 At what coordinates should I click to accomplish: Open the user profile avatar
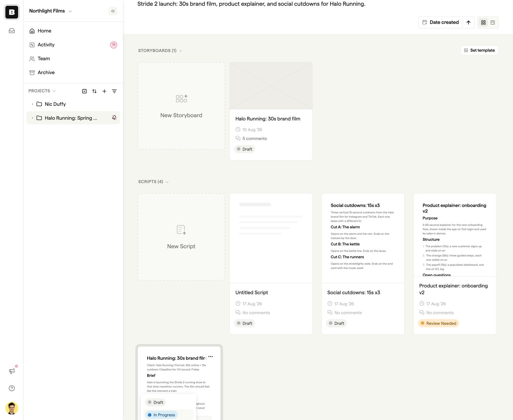point(12,408)
